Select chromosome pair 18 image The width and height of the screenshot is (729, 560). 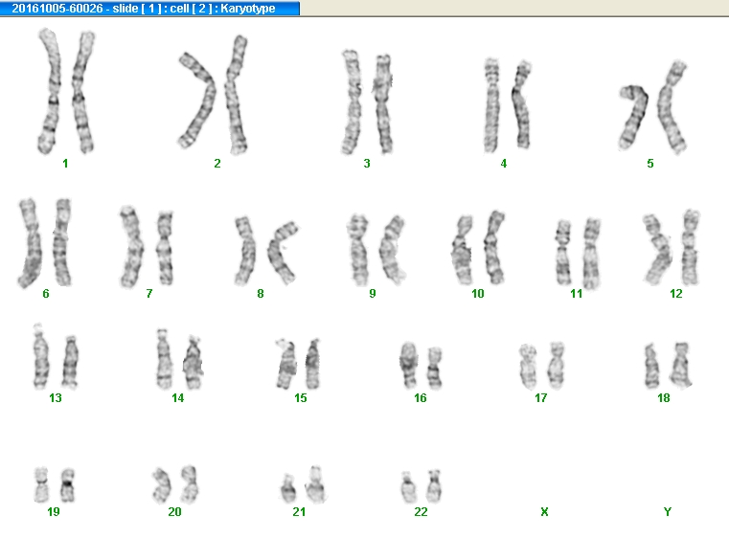point(668,366)
